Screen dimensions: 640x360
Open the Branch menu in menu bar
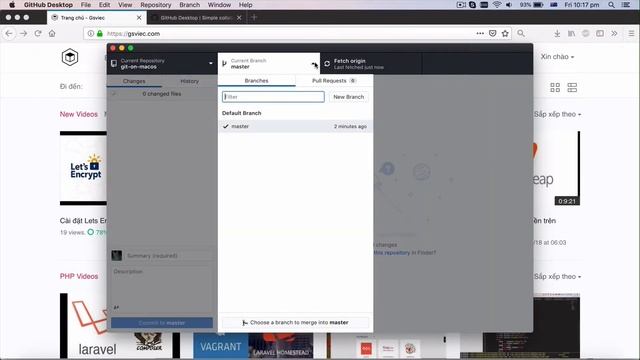coord(189,5)
